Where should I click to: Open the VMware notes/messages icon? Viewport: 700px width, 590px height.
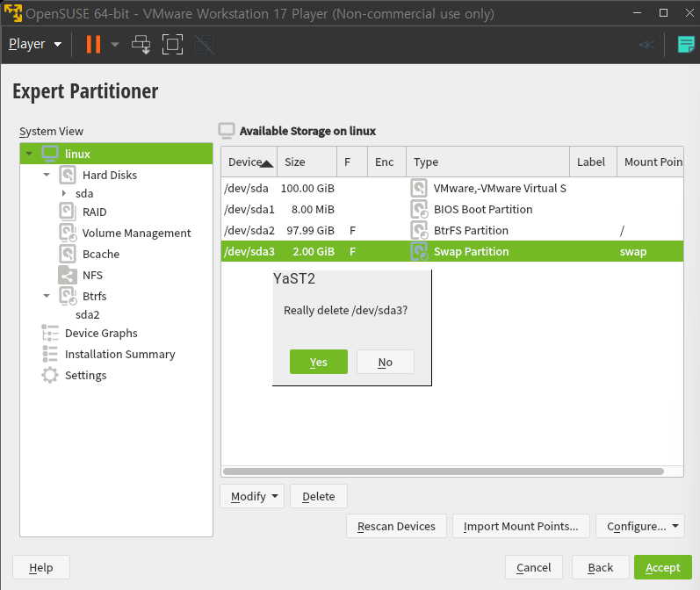(686, 44)
